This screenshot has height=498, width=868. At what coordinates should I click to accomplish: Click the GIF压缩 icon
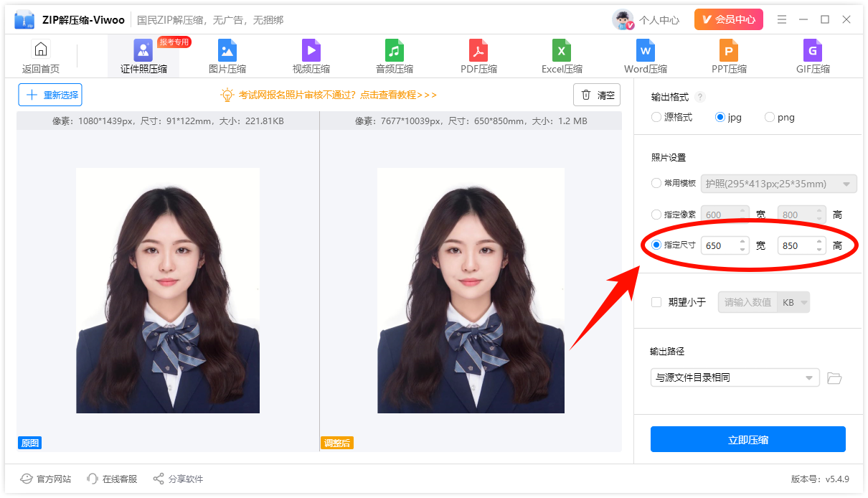point(813,50)
